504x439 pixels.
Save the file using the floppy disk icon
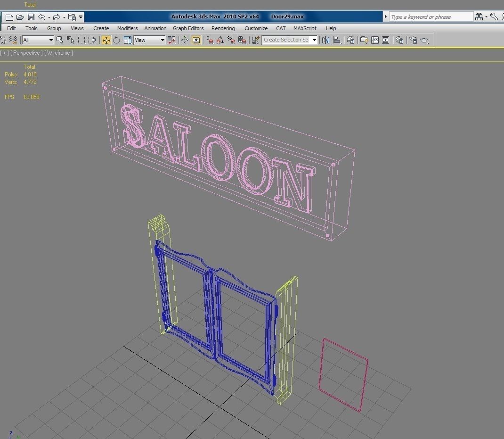coord(31,17)
